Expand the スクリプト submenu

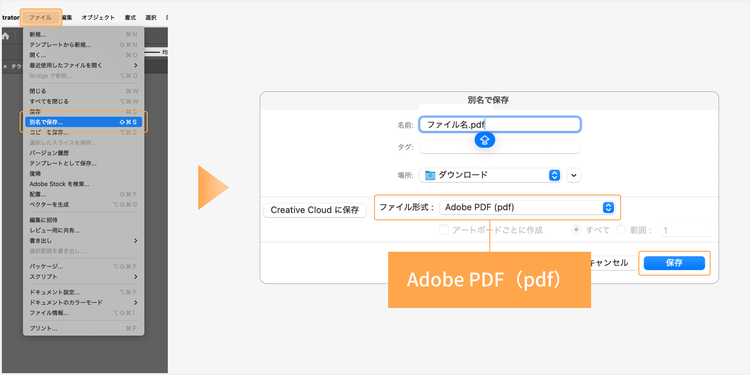tap(83, 276)
